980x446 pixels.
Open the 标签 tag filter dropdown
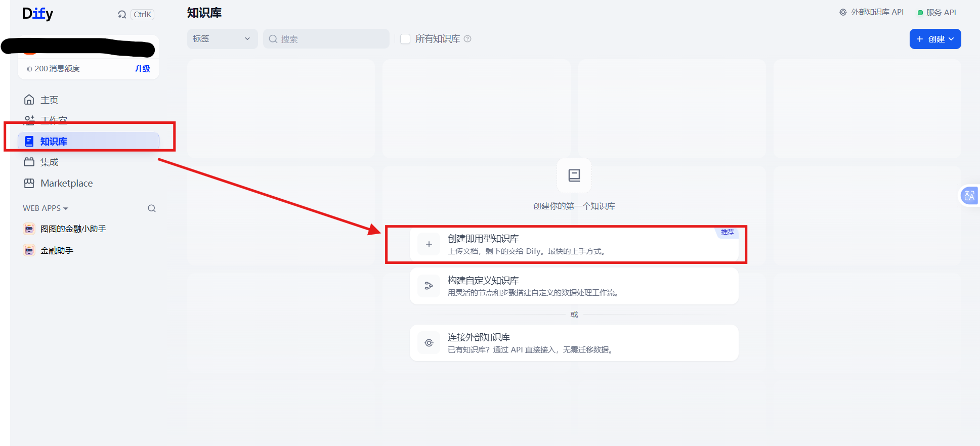coord(222,39)
